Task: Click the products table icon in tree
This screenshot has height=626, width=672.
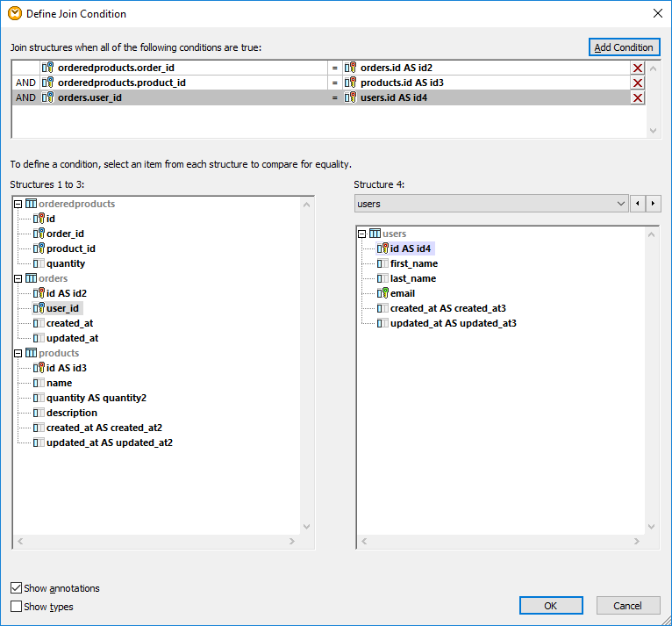Action: 32,353
